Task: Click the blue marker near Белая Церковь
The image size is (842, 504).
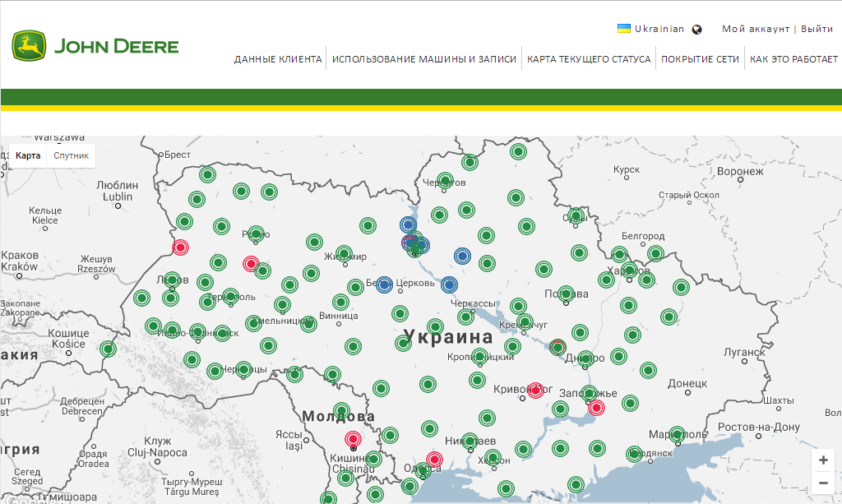Action: (384, 284)
